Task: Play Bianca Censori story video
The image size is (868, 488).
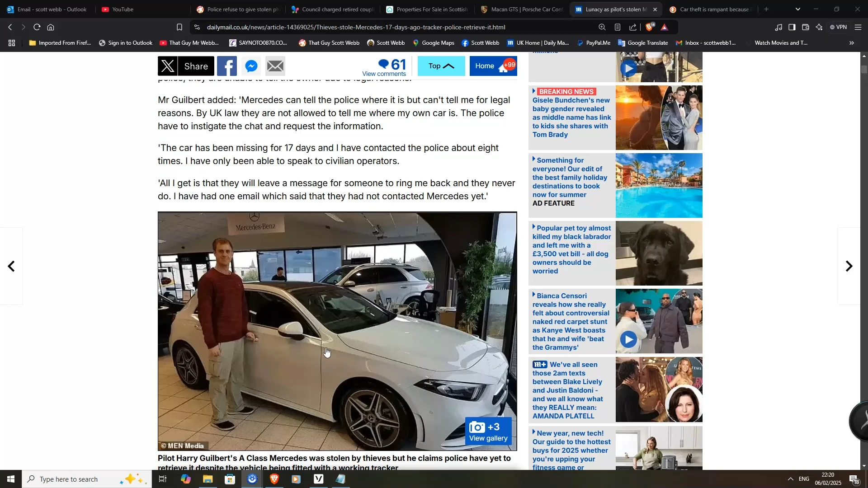Action: (628, 339)
